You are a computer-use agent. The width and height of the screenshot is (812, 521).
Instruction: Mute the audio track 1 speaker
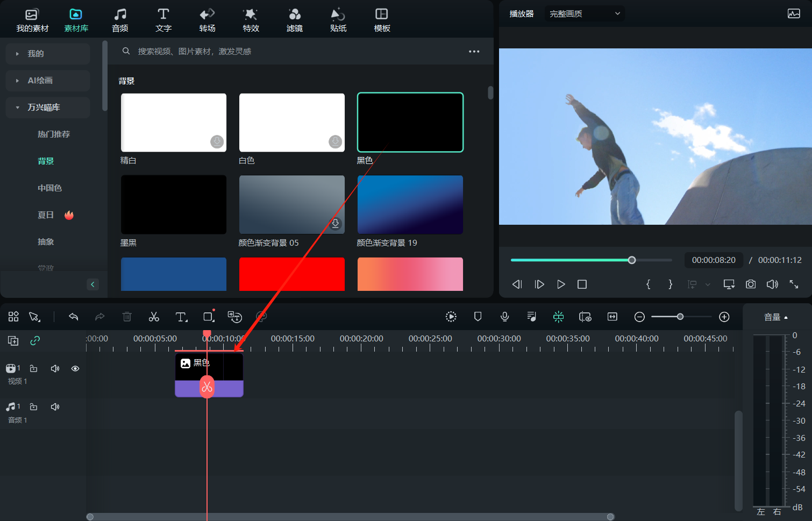tap(55, 406)
